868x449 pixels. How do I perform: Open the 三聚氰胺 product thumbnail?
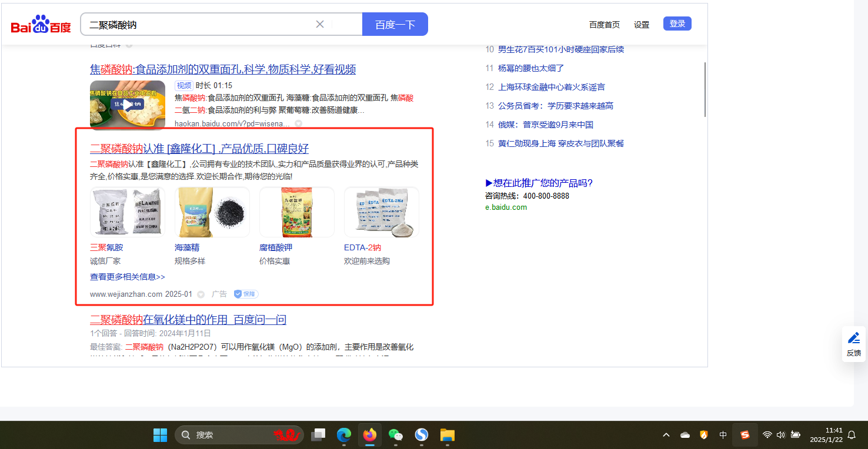point(128,212)
